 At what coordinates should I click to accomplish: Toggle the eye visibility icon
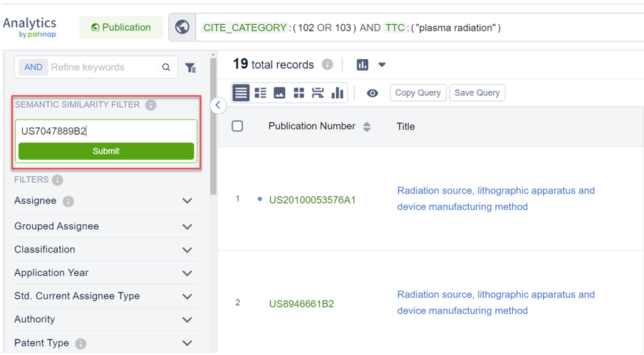point(372,93)
